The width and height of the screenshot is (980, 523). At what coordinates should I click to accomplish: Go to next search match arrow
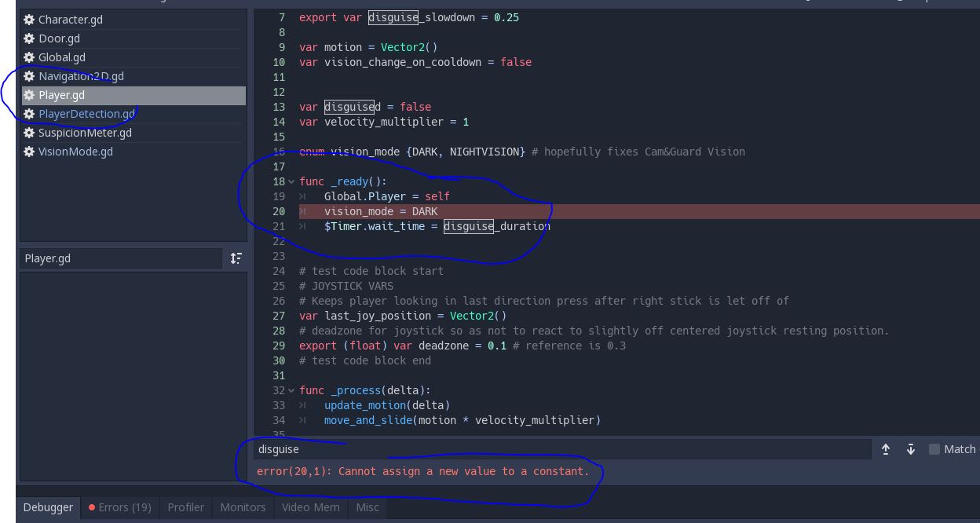pyautogui.click(x=911, y=449)
